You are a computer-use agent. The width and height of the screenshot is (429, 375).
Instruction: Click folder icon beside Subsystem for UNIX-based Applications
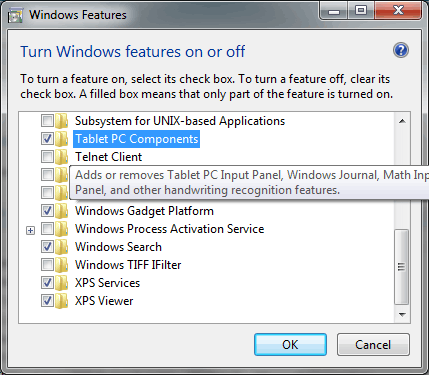click(62, 121)
